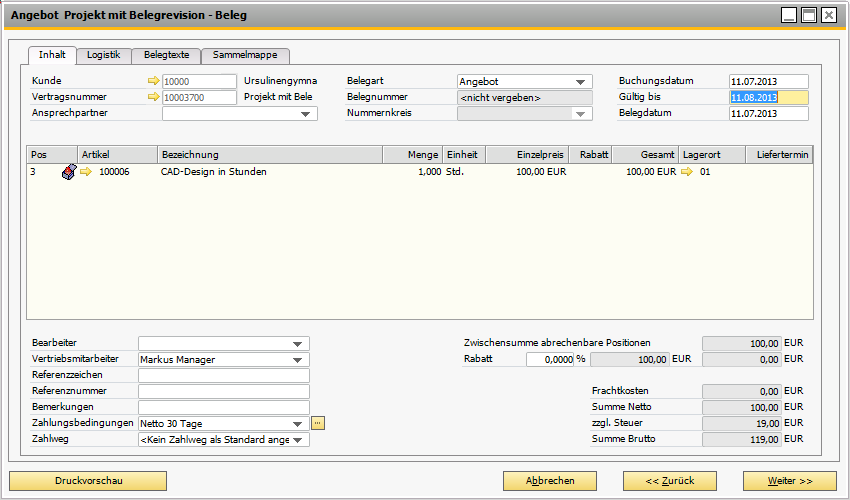Click the Vertragsnummer yellow link arrow
The image size is (850, 500).
[153, 97]
